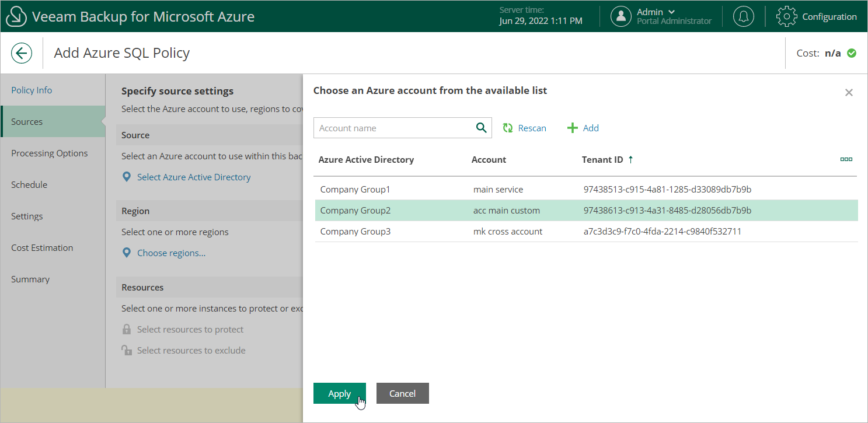Add a new Azure account
The width and height of the screenshot is (868, 423).
click(x=583, y=128)
